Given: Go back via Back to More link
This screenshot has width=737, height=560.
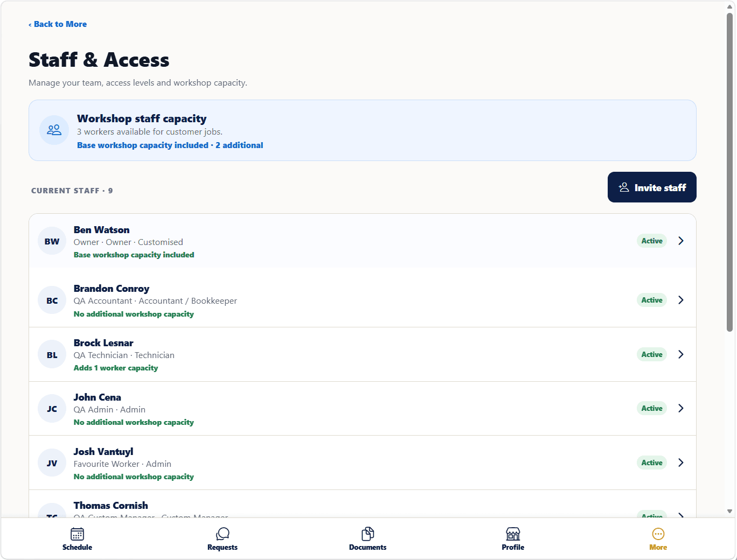Looking at the screenshot, I should 58,24.
